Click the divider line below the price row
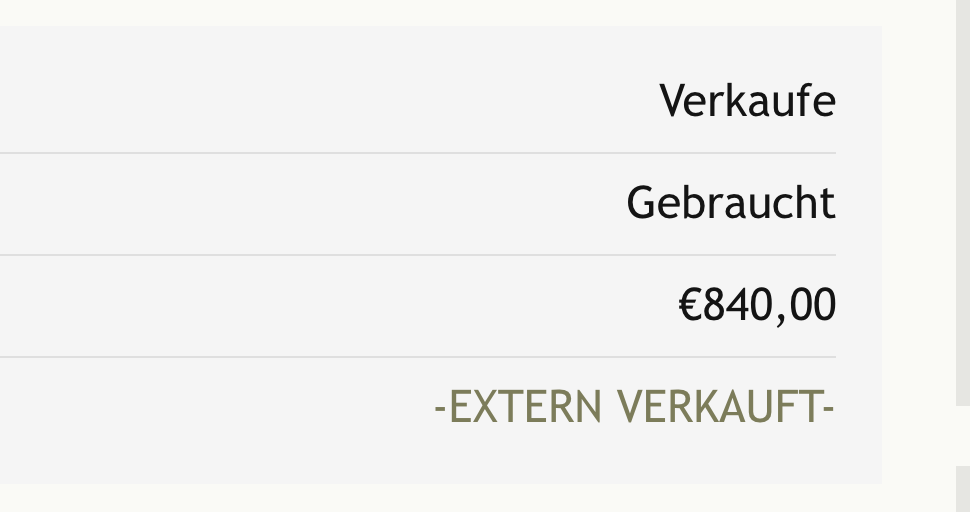This screenshot has height=512, width=970. pyautogui.click(x=418, y=357)
